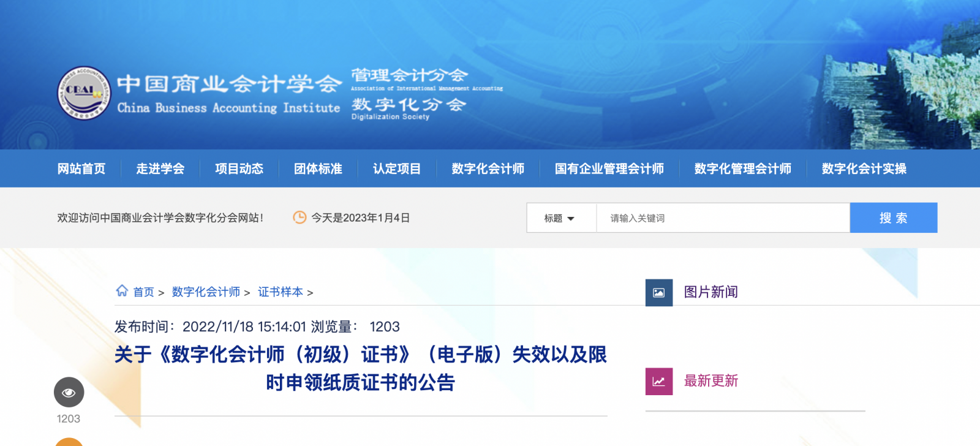Image resolution: width=980 pixels, height=446 pixels.
Task: Select 项目动态 in the navigation bar
Action: point(239,168)
